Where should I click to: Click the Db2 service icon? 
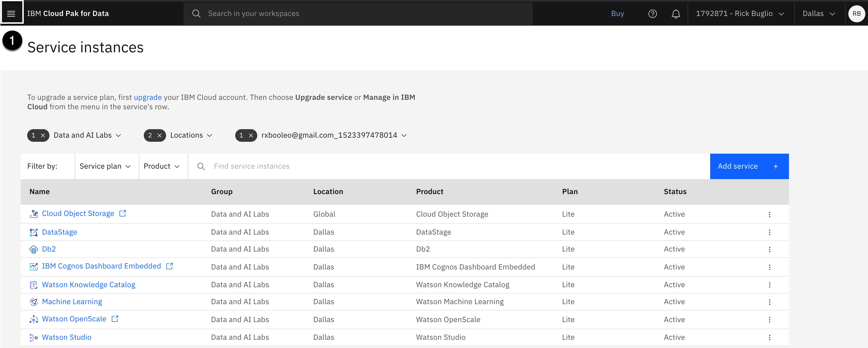point(33,249)
